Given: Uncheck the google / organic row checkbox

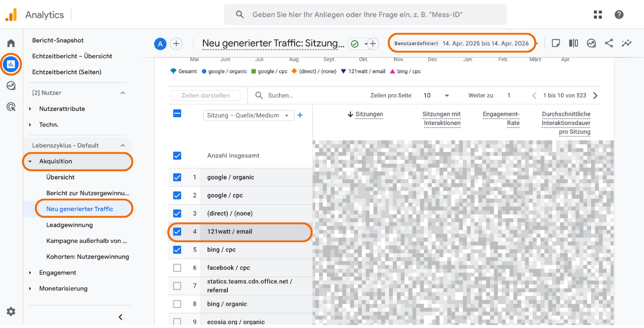Looking at the screenshot, I should point(177,177).
